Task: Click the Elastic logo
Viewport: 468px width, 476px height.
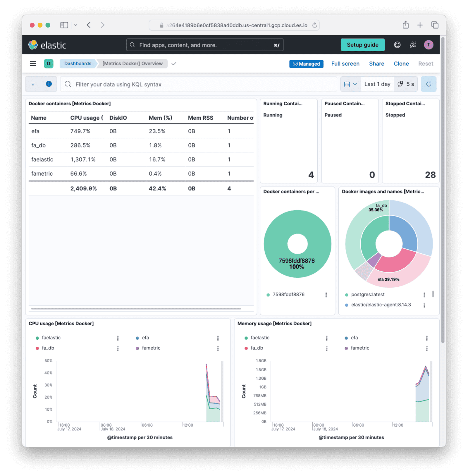Action: [47, 45]
